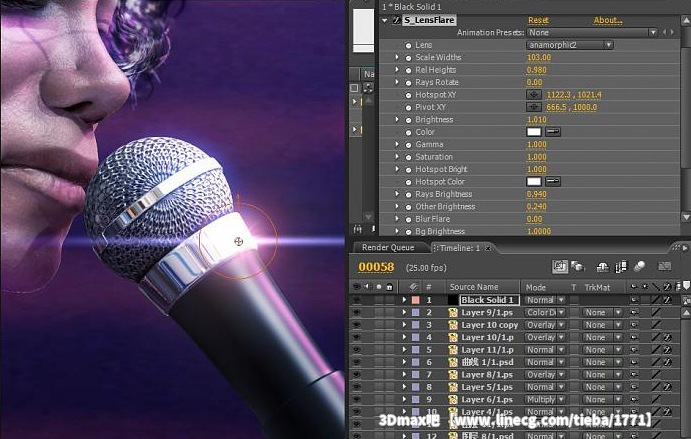Enable the stopwatch for Brightness

(408, 120)
